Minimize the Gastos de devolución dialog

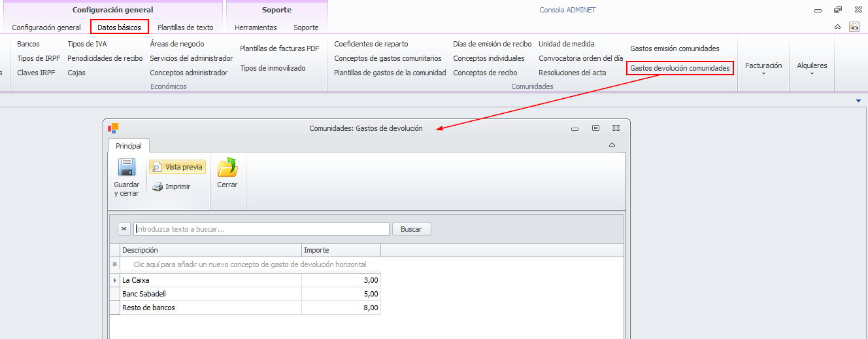(575, 129)
